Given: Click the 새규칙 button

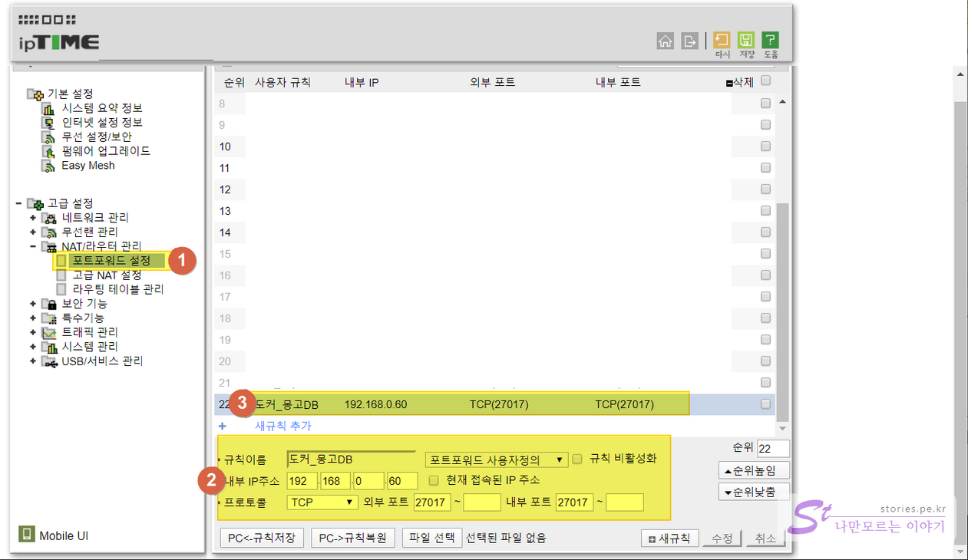Looking at the screenshot, I should pyautogui.click(x=669, y=539).
